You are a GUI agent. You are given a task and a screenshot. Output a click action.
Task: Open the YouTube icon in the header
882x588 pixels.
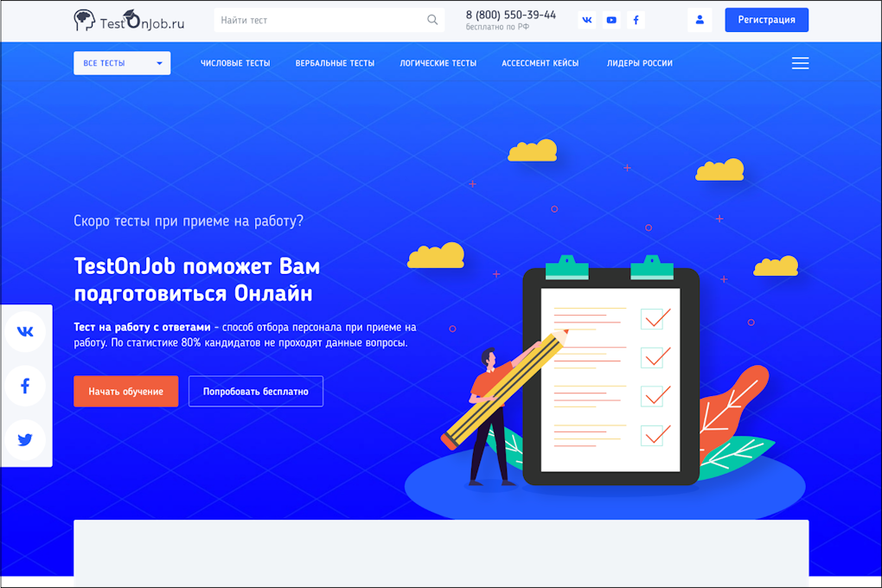(x=611, y=20)
